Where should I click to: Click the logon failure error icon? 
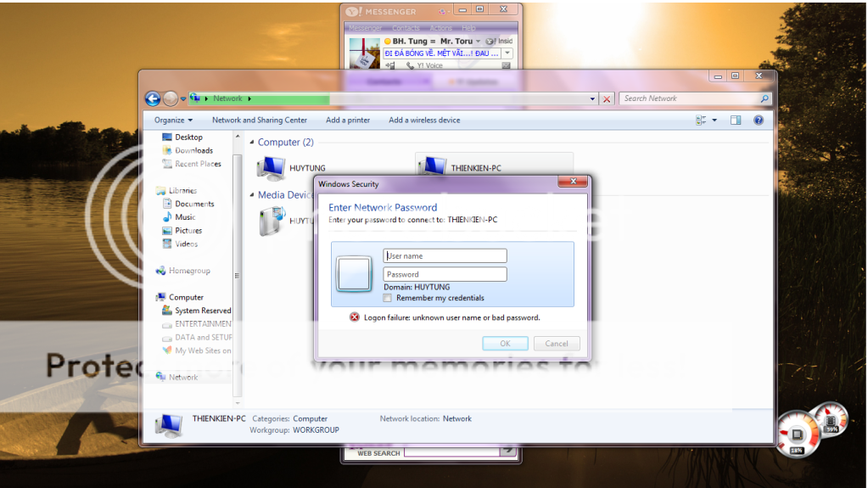(355, 317)
